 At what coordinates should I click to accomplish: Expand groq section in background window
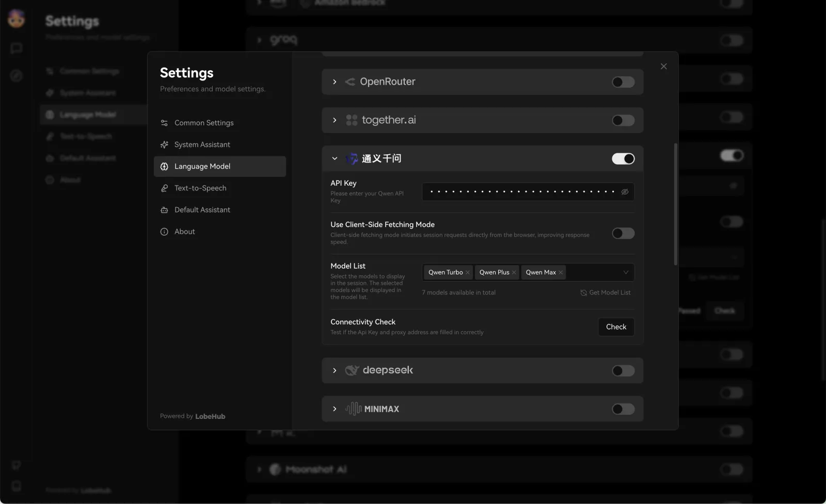click(259, 40)
